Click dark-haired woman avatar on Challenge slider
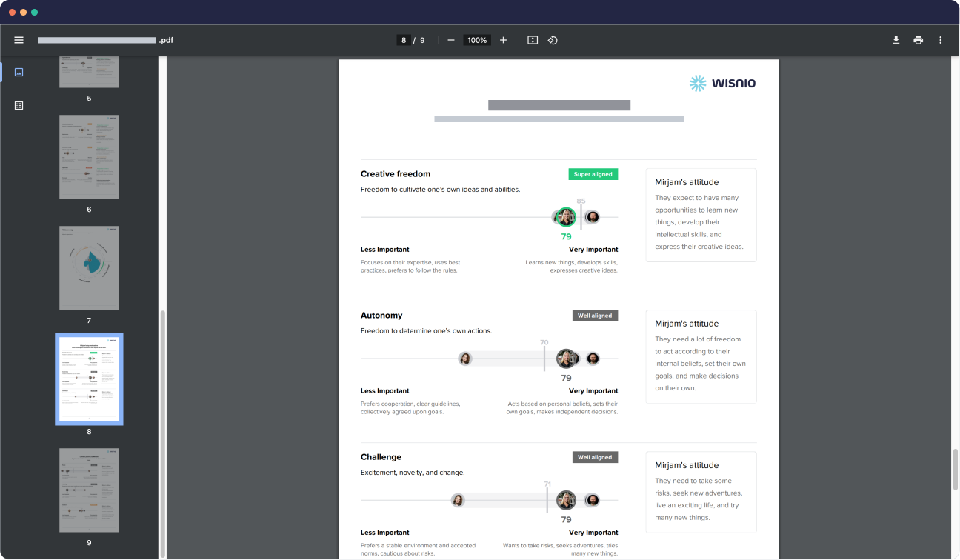This screenshot has height=560, width=960. (458, 500)
